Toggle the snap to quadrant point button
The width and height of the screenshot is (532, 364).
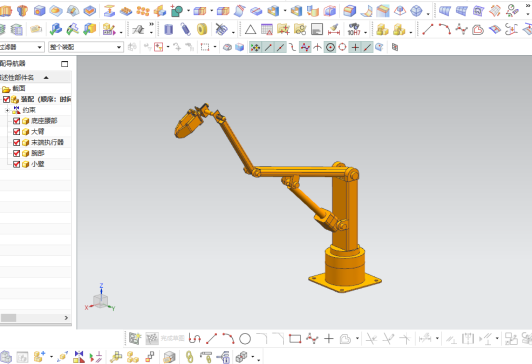pyautogui.click(x=342, y=47)
